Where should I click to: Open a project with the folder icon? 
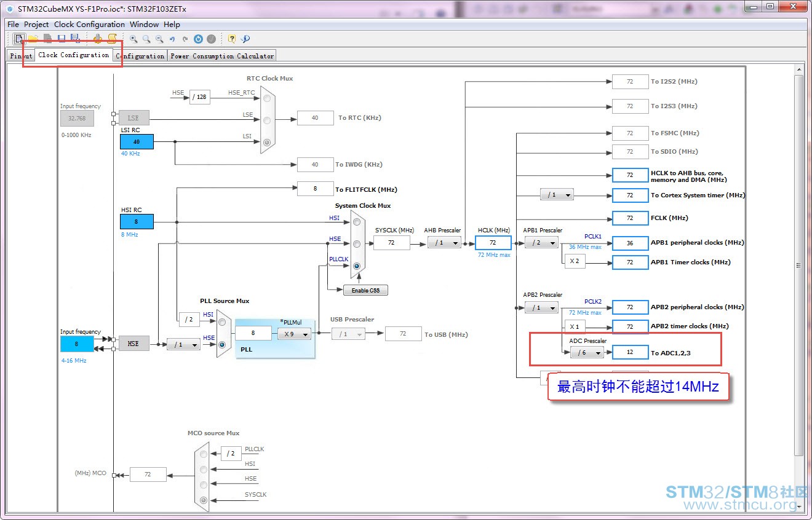pyautogui.click(x=33, y=39)
